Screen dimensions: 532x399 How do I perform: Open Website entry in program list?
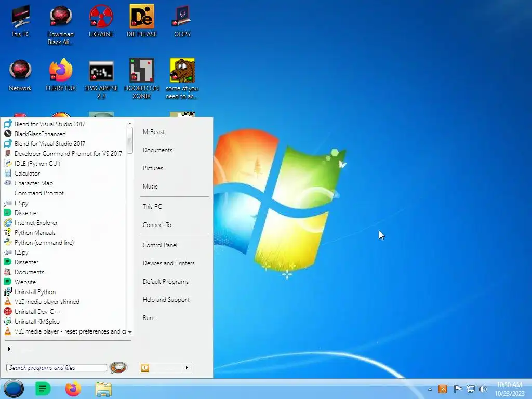25,282
